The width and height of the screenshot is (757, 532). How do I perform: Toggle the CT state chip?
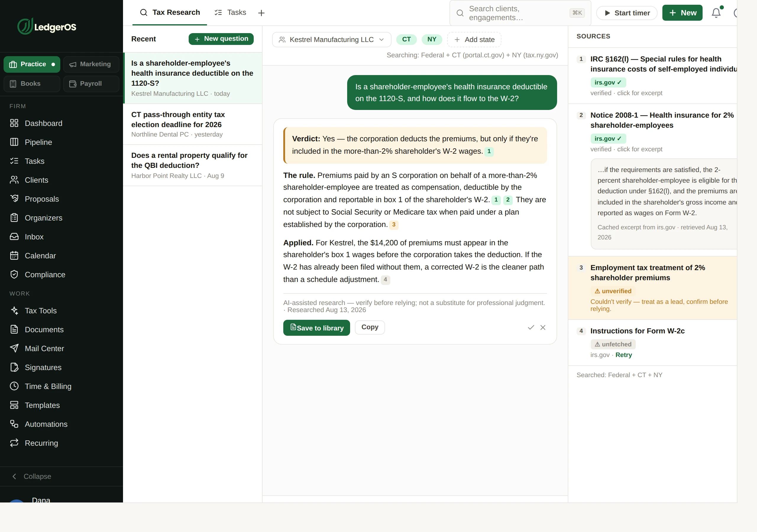tap(406, 39)
